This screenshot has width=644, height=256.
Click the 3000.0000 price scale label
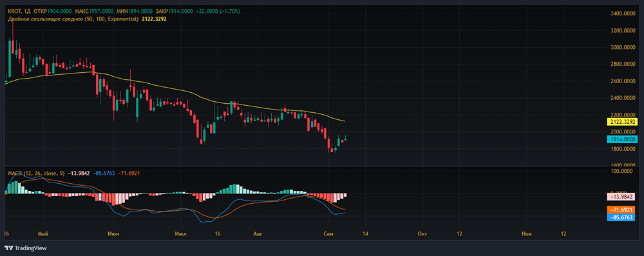[623, 47]
